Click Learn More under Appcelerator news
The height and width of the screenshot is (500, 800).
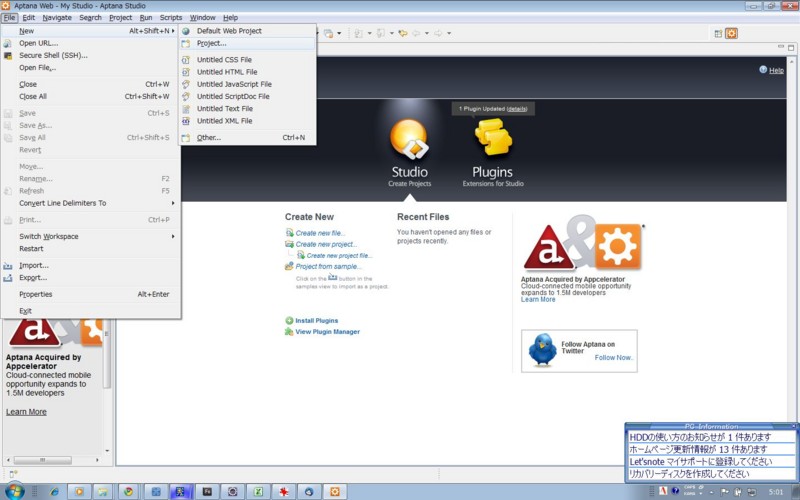pyautogui.click(x=538, y=299)
